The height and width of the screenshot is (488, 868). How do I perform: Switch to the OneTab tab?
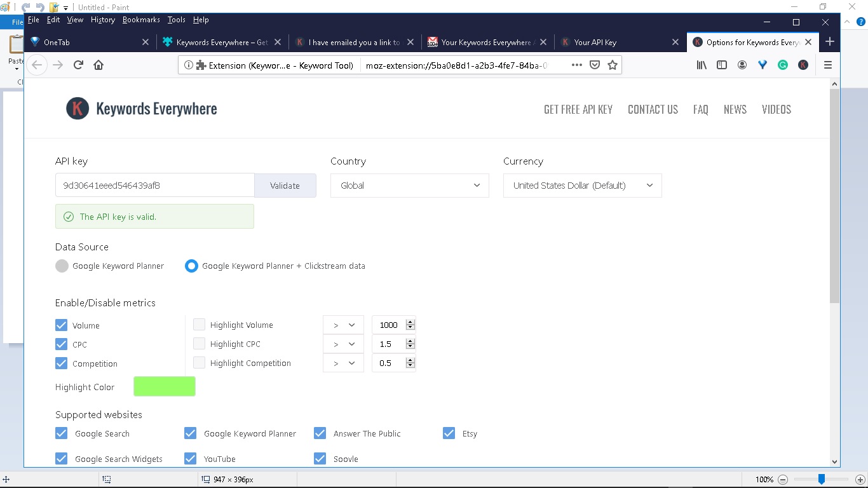point(90,43)
